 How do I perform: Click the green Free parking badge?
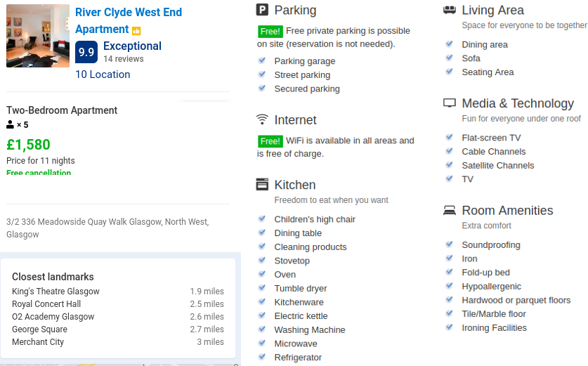click(x=270, y=32)
